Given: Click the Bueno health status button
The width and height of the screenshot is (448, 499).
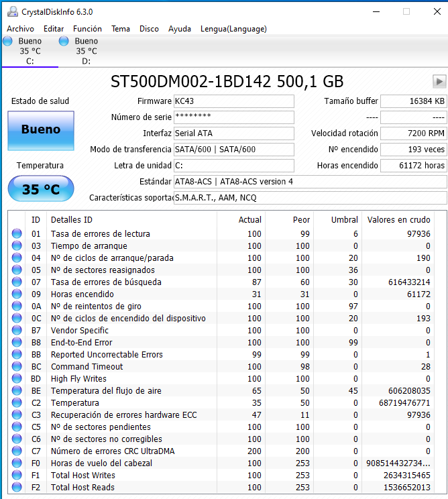Looking at the screenshot, I should point(41,129).
